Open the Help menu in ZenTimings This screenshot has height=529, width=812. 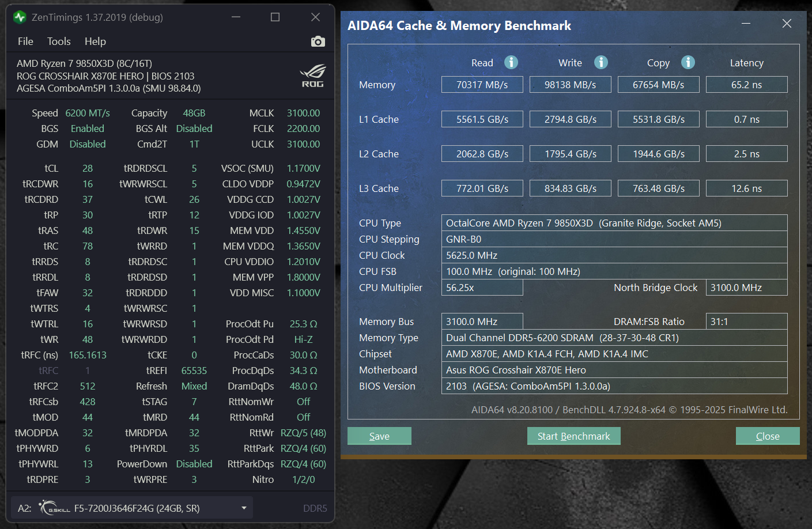(95, 41)
